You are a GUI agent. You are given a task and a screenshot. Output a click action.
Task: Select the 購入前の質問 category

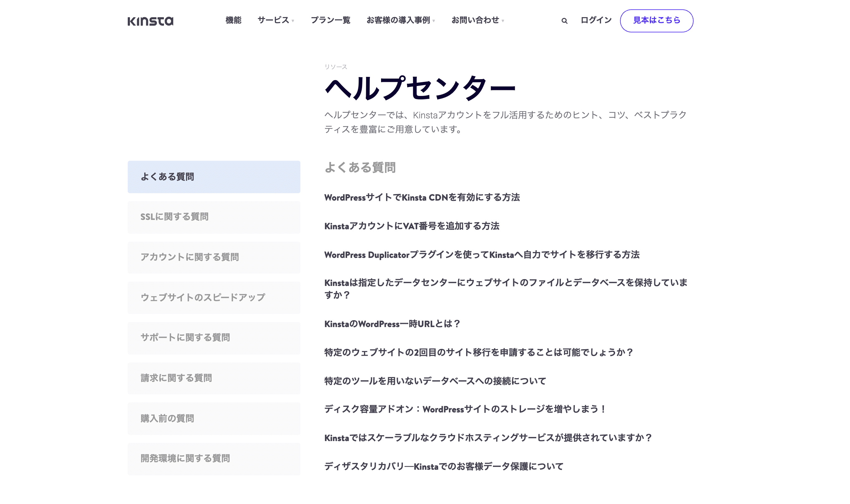pyautogui.click(x=213, y=418)
